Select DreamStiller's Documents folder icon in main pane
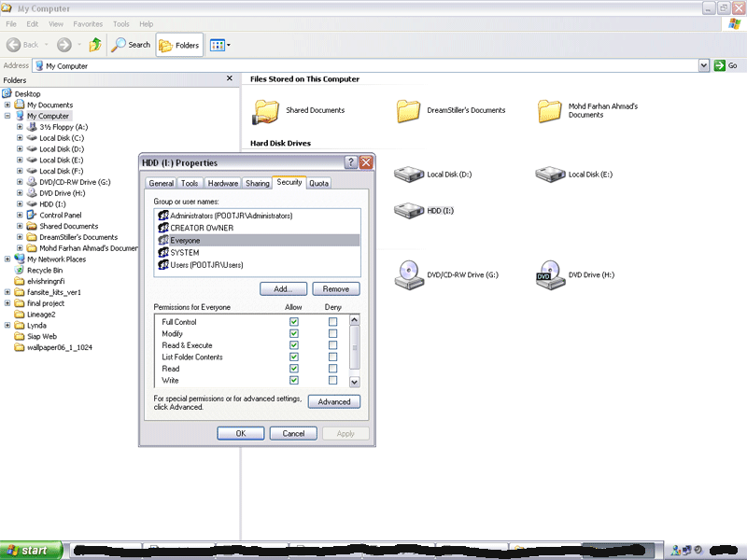This screenshot has height=560, width=747. tap(408, 111)
